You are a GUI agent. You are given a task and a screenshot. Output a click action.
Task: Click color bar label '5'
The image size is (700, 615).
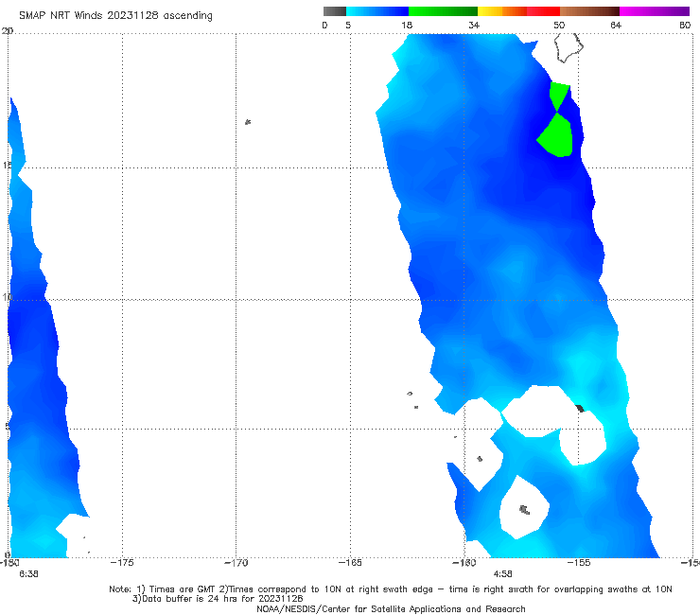[348, 25]
